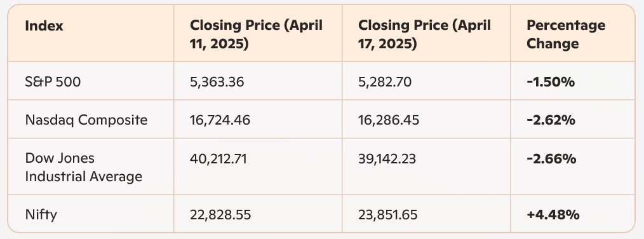The image size is (644, 239).
Task: Click the 23,851.65 Nifty price
Action: coord(387,215)
